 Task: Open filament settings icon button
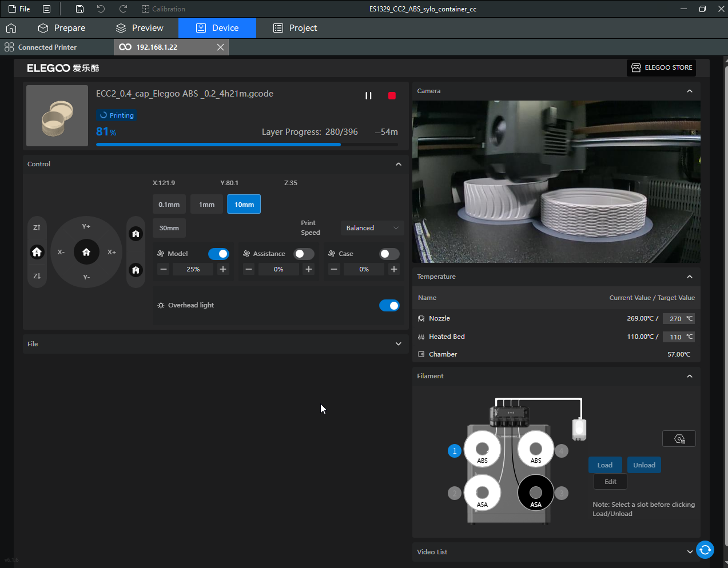pyautogui.click(x=679, y=439)
